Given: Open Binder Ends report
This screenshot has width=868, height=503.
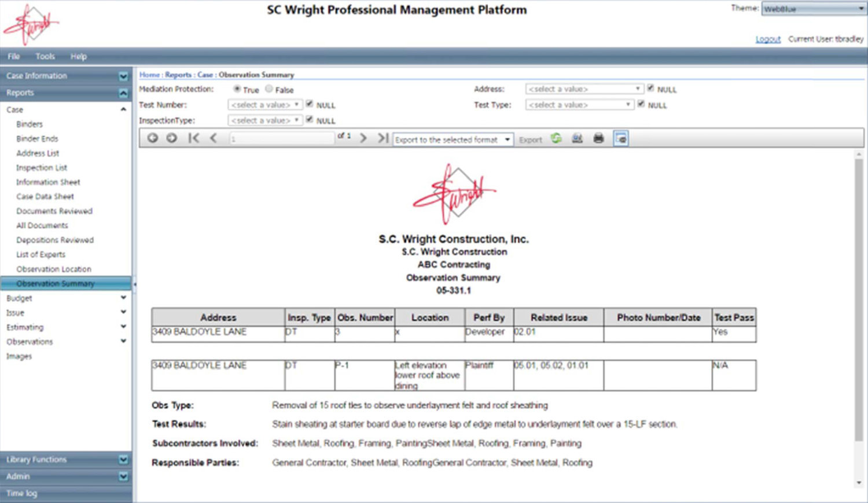Looking at the screenshot, I should [x=37, y=139].
